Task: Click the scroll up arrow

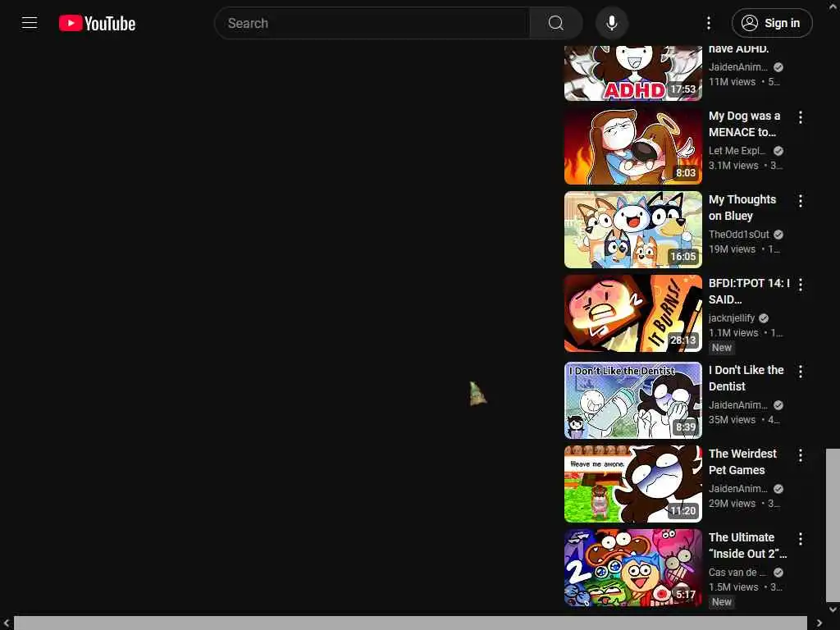Action: pos(833,6)
